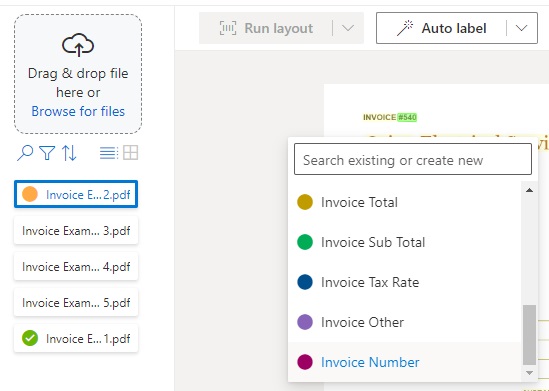Image resolution: width=549 pixels, height=391 pixels.
Task: Open the Invoice E...2.pdf file
Action: click(76, 194)
